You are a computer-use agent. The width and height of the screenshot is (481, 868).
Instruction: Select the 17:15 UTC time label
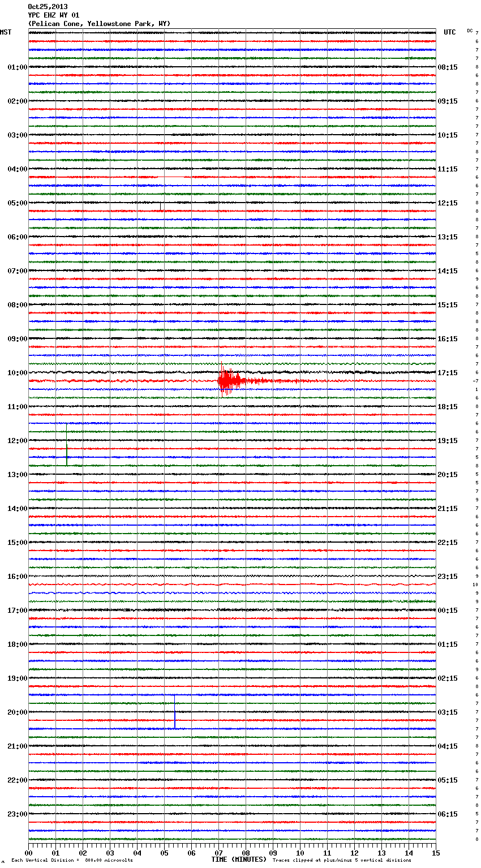click(448, 373)
